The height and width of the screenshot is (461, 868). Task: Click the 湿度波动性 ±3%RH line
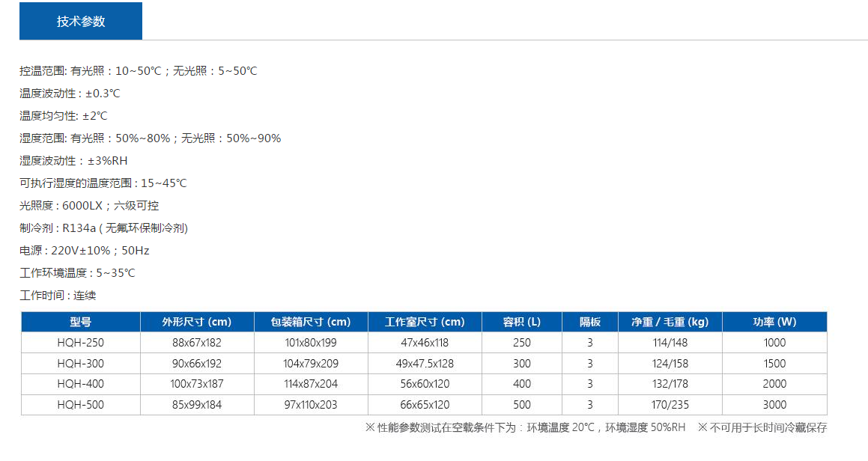pyautogui.click(x=73, y=160)
